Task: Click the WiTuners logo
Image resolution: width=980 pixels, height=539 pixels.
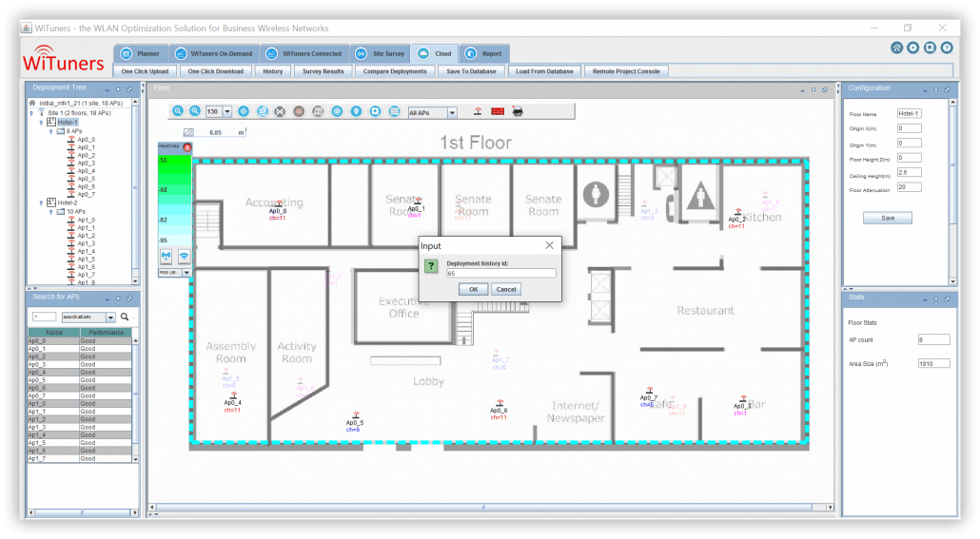Action: 63,59
